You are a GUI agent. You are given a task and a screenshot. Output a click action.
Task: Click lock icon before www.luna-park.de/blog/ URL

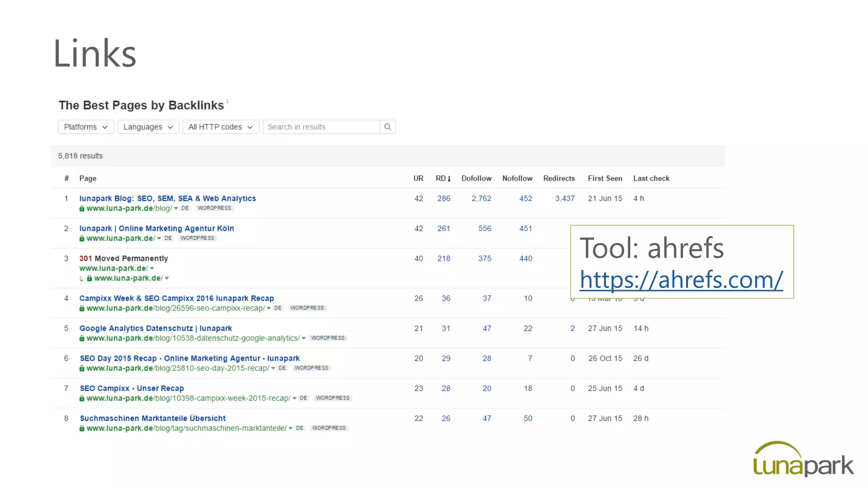pyautogui.click(x=82, y=208)
